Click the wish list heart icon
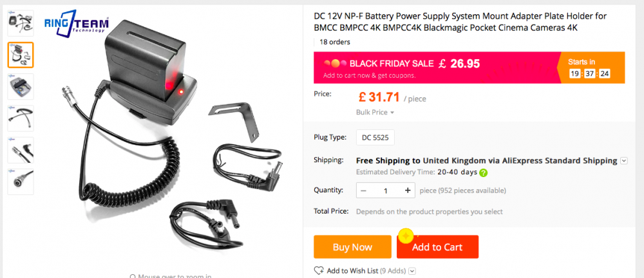Viewport: 644px width, 278px height. (x=319, y=271)
